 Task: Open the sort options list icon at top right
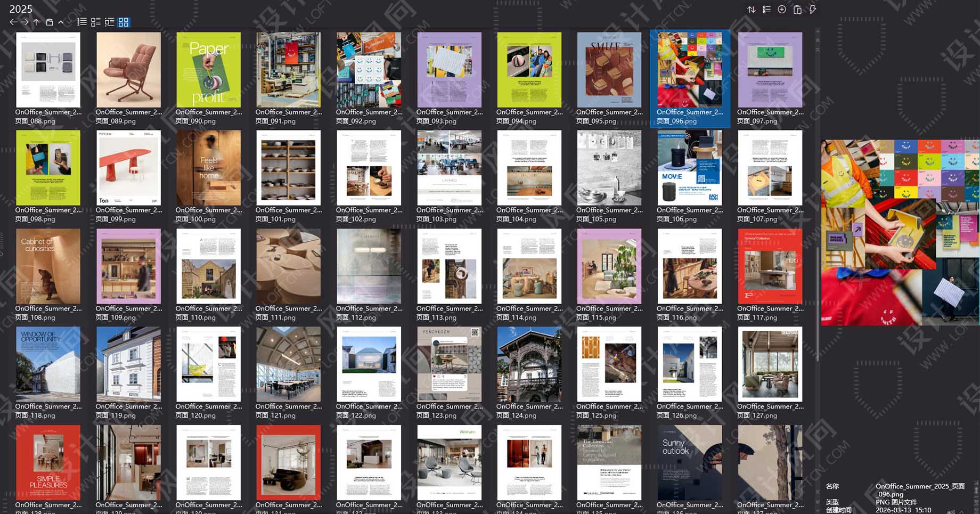point(766,9)
